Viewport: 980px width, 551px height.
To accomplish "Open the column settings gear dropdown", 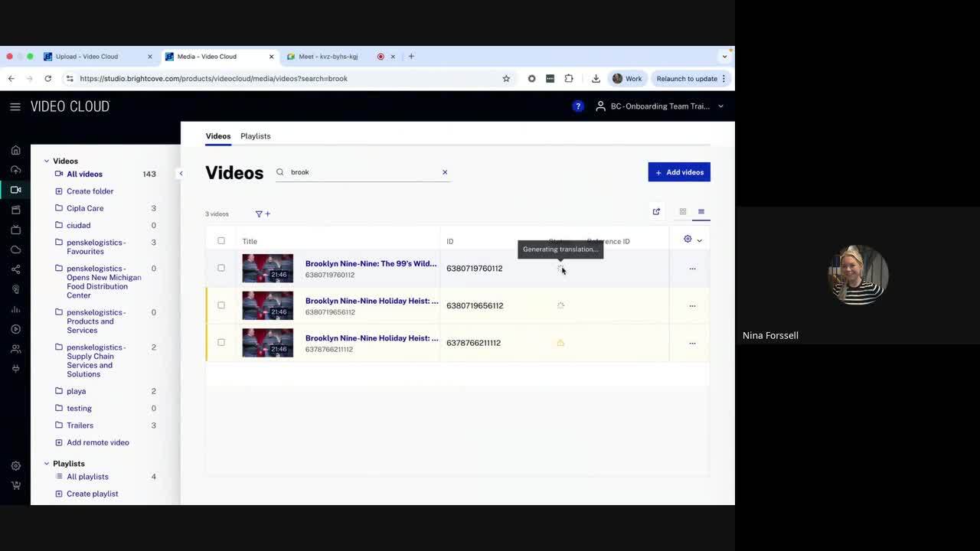I will [692, 240].
